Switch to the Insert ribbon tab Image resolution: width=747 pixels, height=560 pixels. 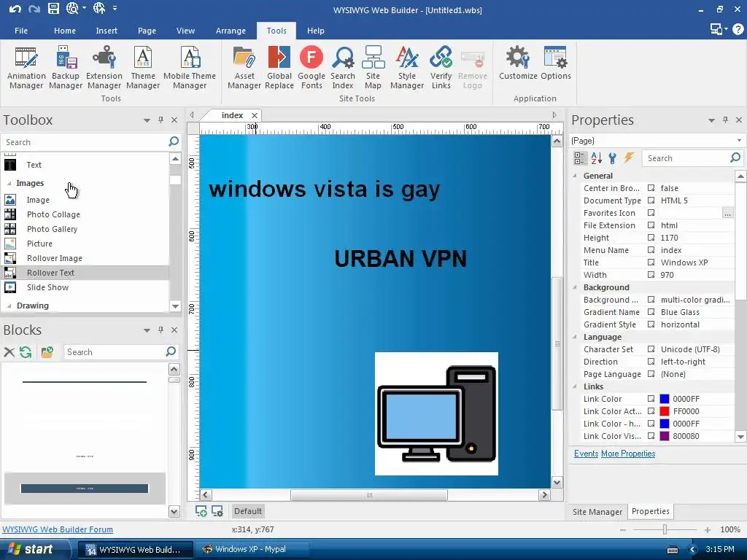[x=107, y=31]
